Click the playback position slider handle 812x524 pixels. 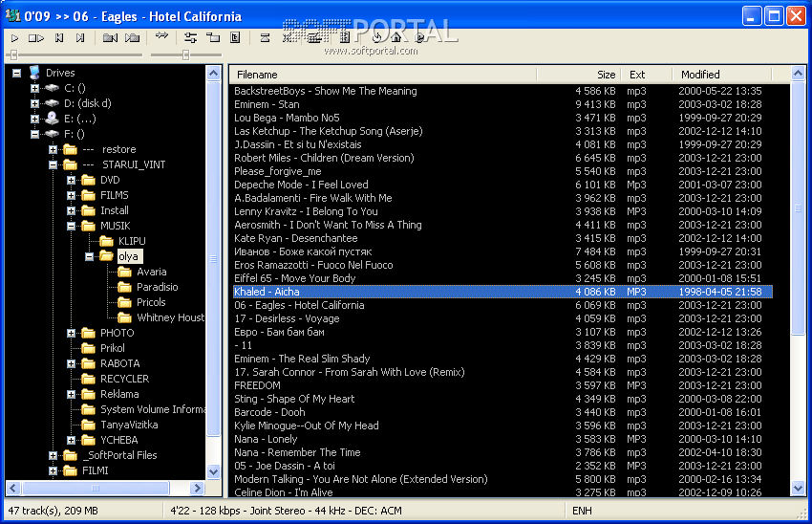[x=14, y=55]
